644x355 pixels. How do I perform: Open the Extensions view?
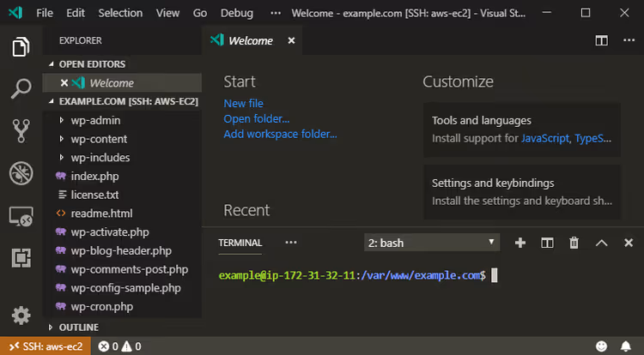click(x=21, y=258)
